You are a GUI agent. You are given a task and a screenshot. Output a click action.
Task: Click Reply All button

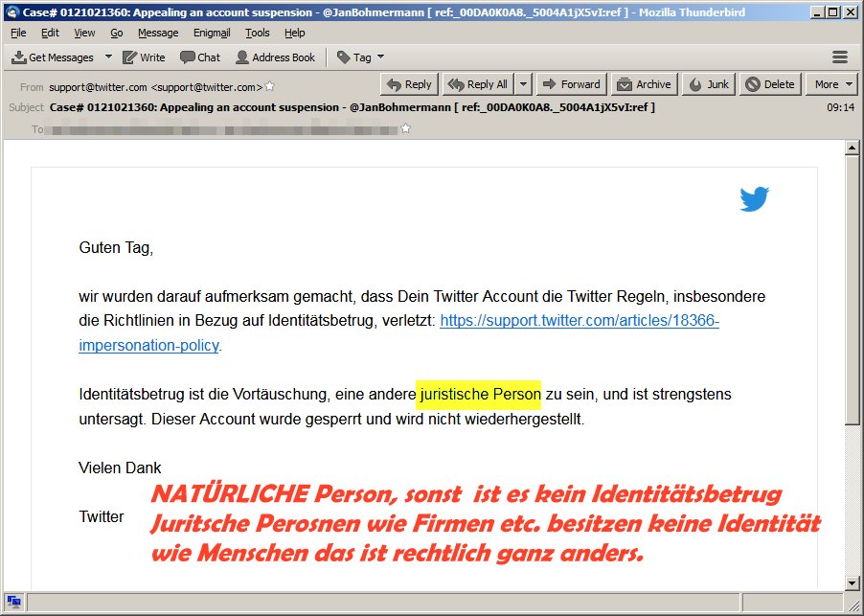coord(478,84)
